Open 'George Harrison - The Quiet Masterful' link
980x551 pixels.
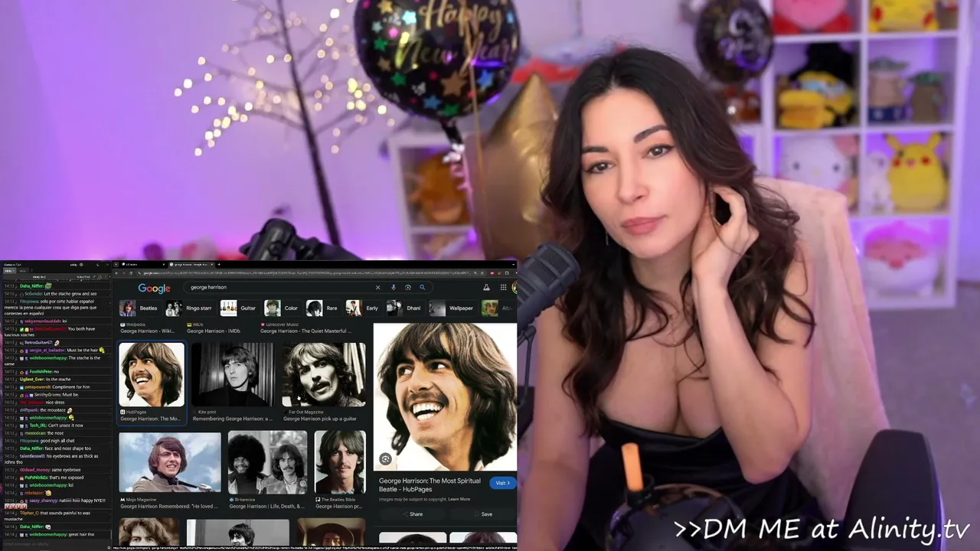305,331
